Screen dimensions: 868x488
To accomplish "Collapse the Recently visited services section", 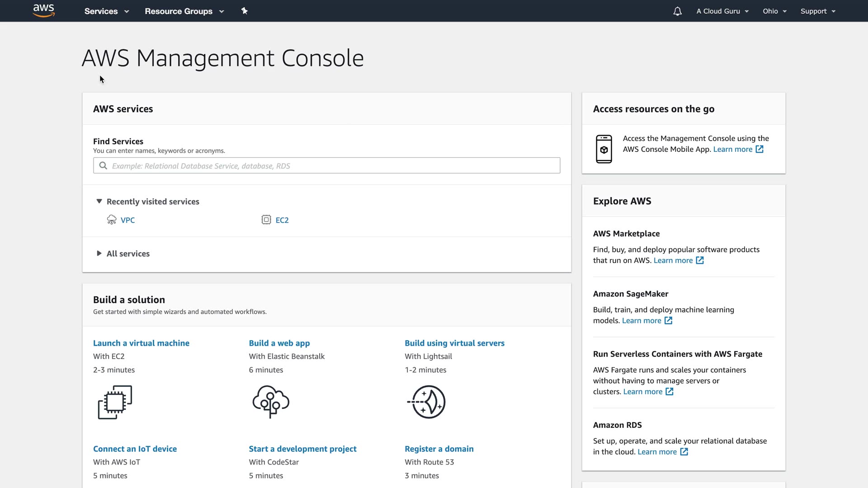I will coord(99,202).
